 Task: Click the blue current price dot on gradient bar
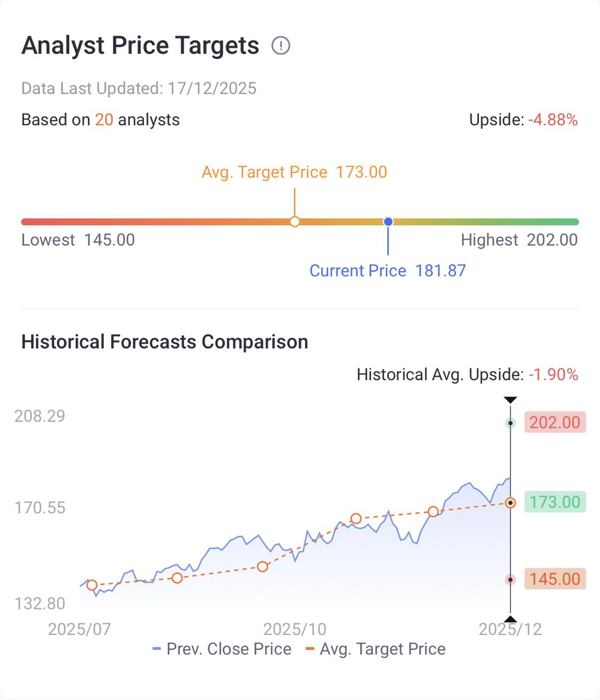pos(388,222)
